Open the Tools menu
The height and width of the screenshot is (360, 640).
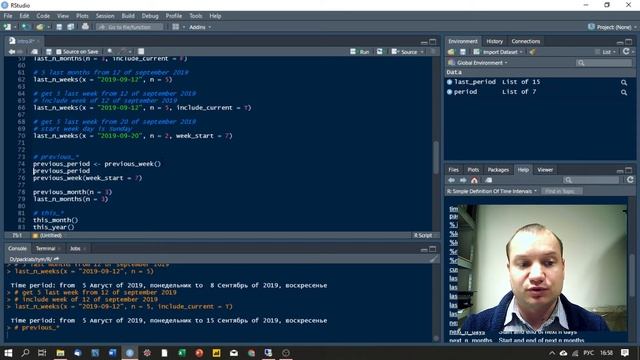196,16
